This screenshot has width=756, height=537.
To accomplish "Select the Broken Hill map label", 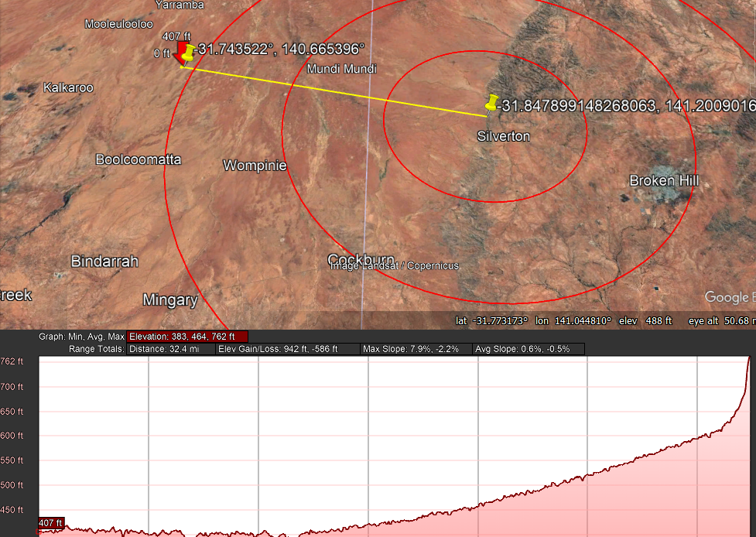I will (663, 180).
